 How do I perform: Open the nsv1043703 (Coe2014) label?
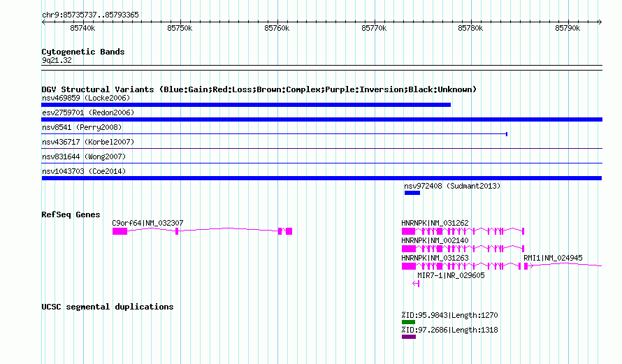click(84, 171)
